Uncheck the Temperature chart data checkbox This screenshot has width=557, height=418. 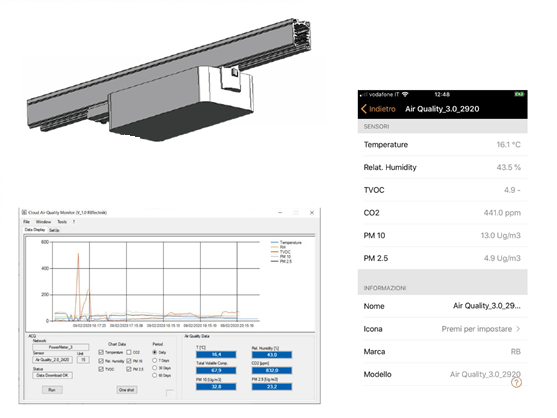pos(101,352)
